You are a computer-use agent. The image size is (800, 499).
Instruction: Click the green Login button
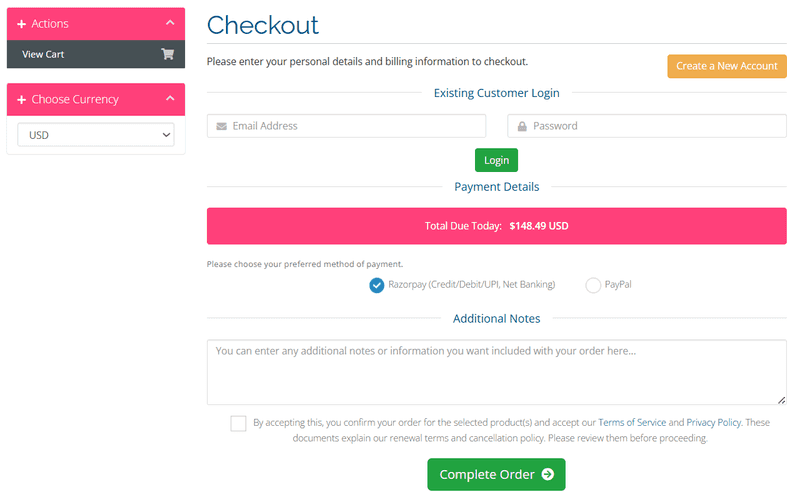[496, 160]
